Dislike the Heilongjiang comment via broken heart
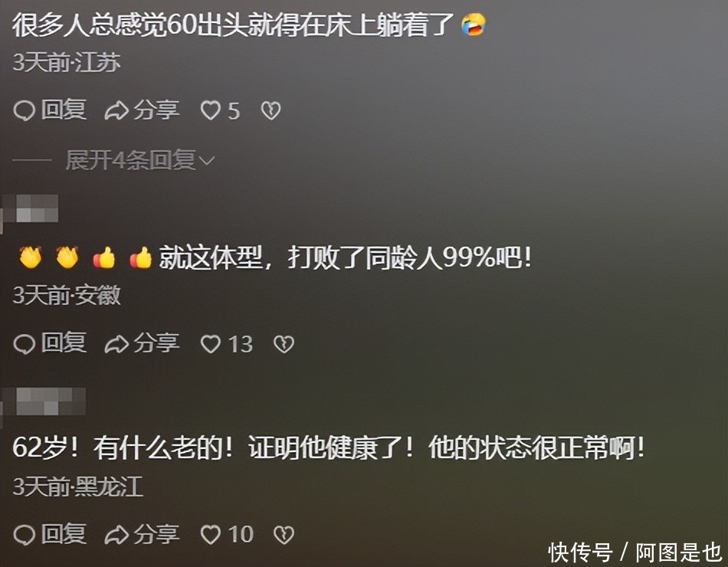728x567 pixels. click(284, 535)
